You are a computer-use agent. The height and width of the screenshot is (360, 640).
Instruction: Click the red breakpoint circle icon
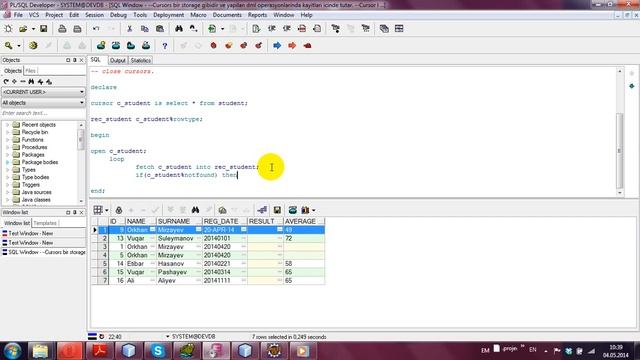pyautogui.click(x=213, y=45)
